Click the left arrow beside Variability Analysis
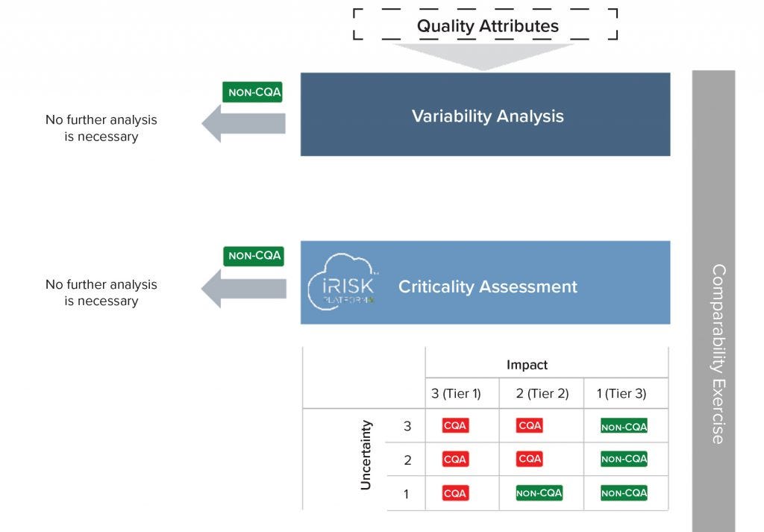The width and height of the screenshot is (764, 532). tap(244, 123)
